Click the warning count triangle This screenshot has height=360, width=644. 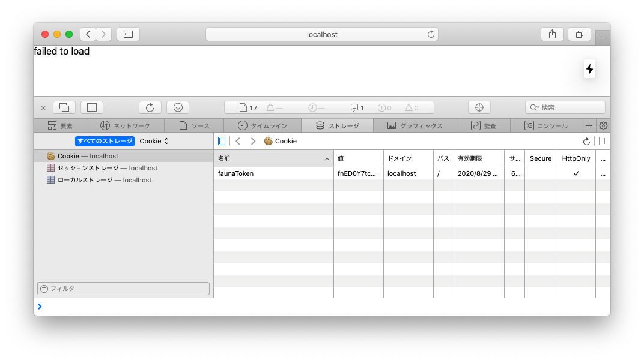[x=412, y=107]
